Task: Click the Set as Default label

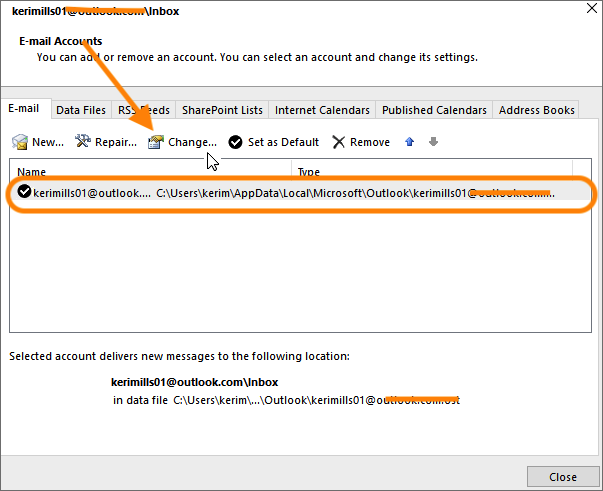Action: [283, 142]
